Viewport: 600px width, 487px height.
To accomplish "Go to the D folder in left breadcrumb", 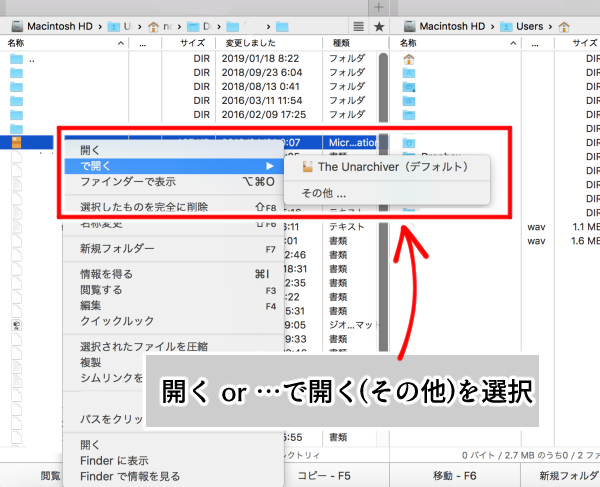I will point(199,26).
